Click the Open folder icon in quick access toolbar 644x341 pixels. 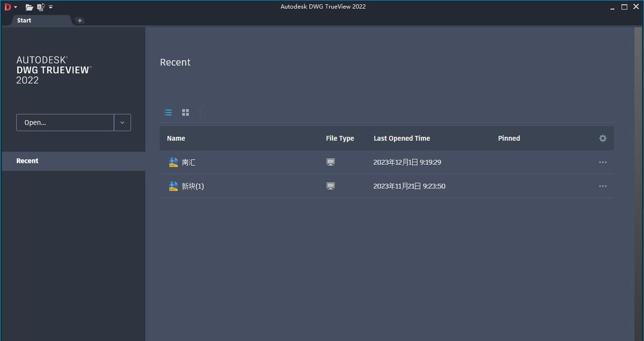click(29, 7)
